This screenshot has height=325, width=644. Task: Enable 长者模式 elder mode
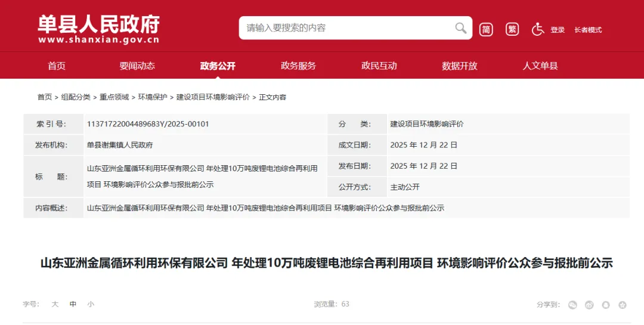[x=588, y=30]
